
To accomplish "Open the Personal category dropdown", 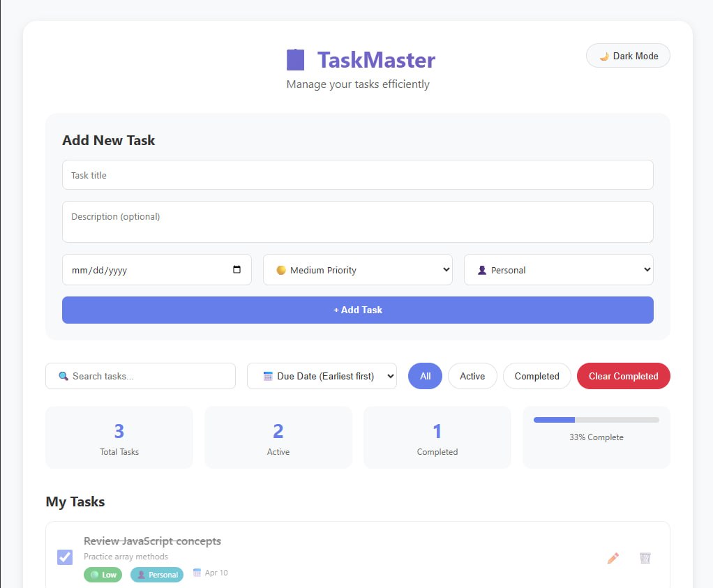I will pos(559,270).
